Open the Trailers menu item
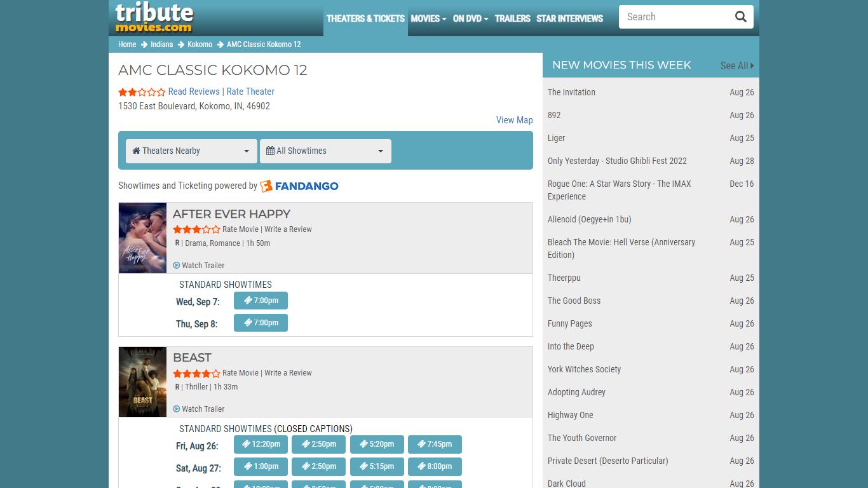The width and height of the screenshot is (868, 488). tap(512, 18)
